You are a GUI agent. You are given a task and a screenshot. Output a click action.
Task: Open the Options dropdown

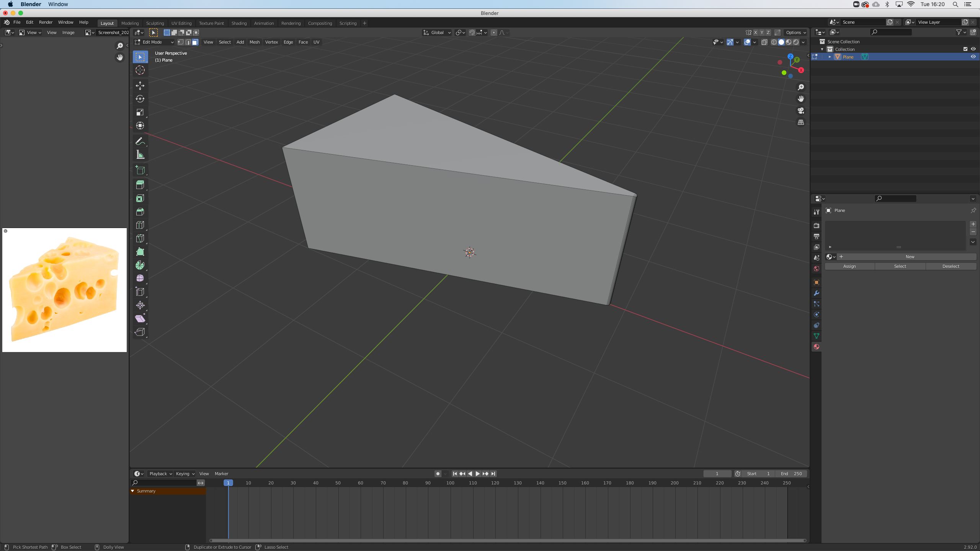click(796, 33)
